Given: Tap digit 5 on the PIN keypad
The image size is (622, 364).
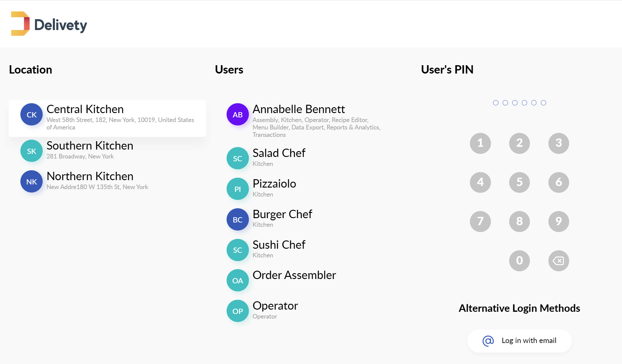Looking at the screenshot, I should click(519, 182).
